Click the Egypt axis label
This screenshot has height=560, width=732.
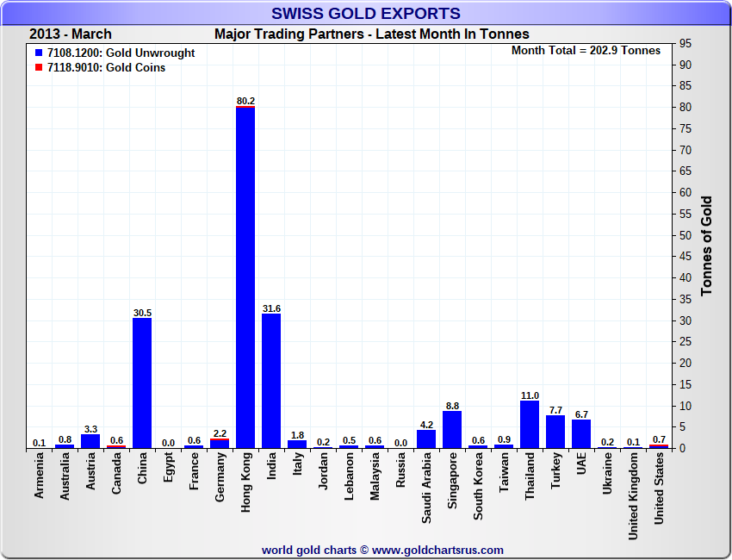click(169, 467)
